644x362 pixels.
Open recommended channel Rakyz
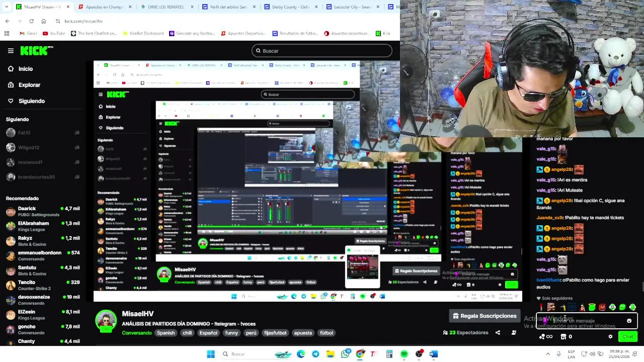pos(43,241)
